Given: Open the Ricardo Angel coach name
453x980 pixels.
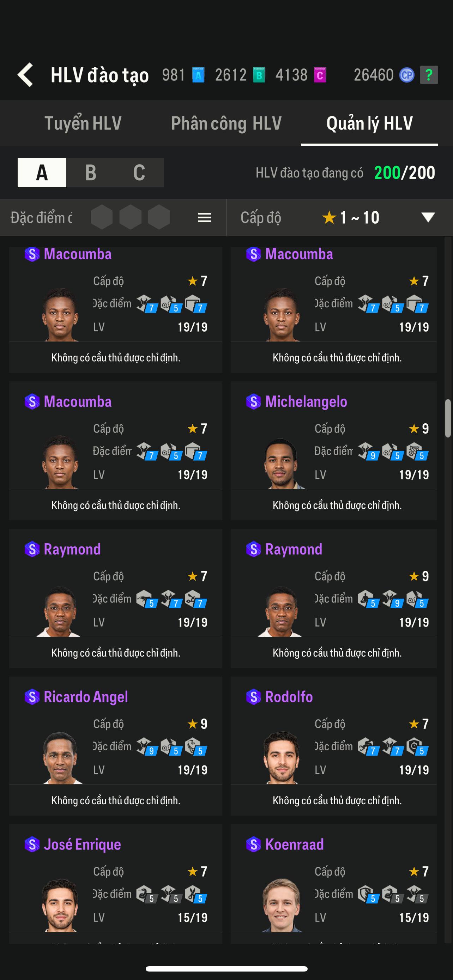Looking at the screenshot, I should (x=86, y=697).
